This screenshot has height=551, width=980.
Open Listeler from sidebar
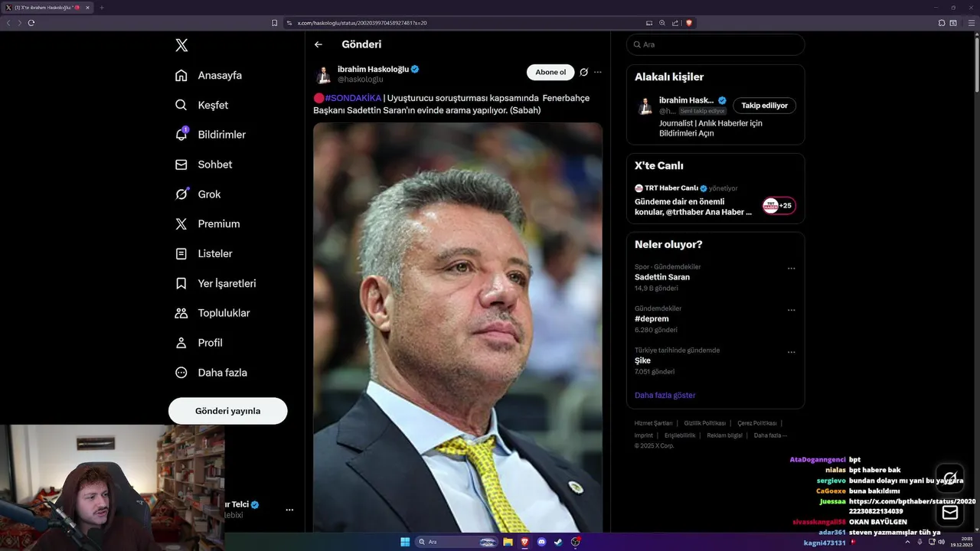coord(203,253)
